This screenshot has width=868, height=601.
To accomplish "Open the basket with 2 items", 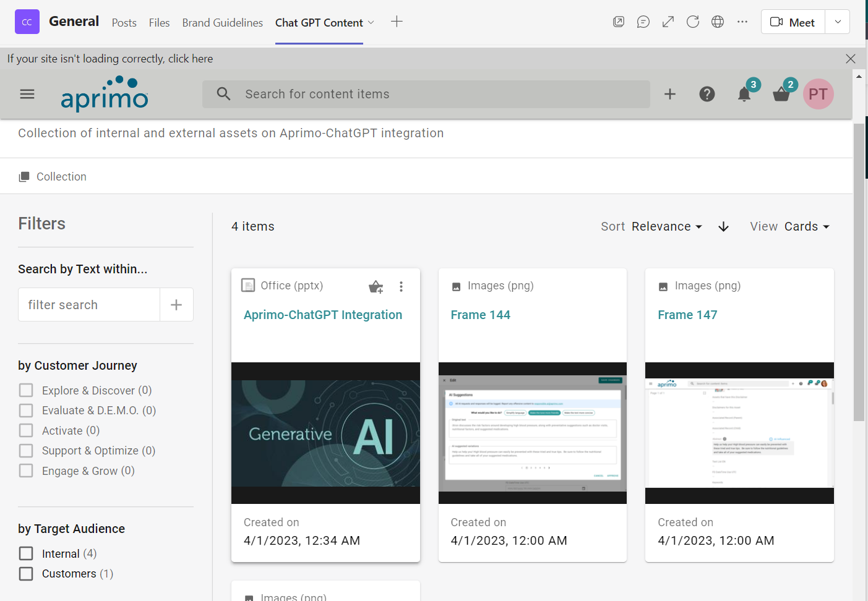I will pyautogui.click(x=781, y=94).
